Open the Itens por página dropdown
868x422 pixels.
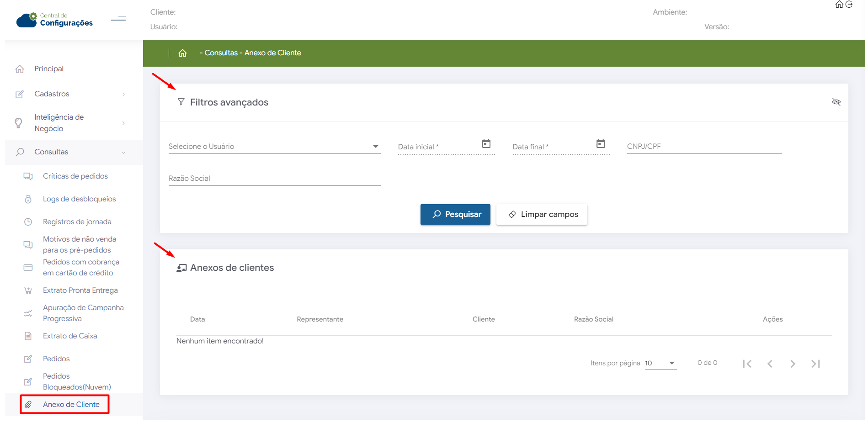point(660,363)
